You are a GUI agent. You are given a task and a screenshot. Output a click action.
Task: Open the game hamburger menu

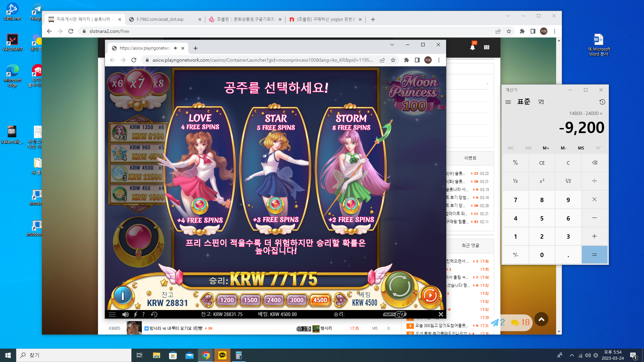112,314
